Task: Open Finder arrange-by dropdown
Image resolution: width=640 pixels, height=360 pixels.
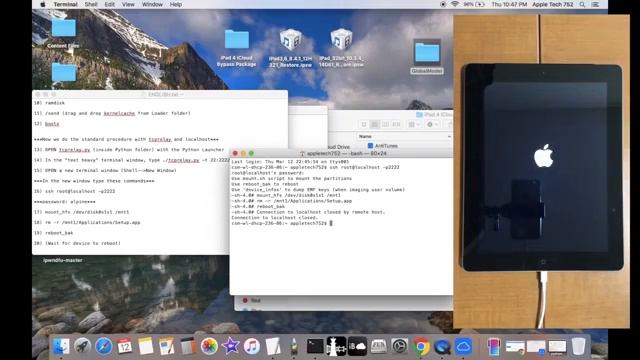Action: point(414,124)
